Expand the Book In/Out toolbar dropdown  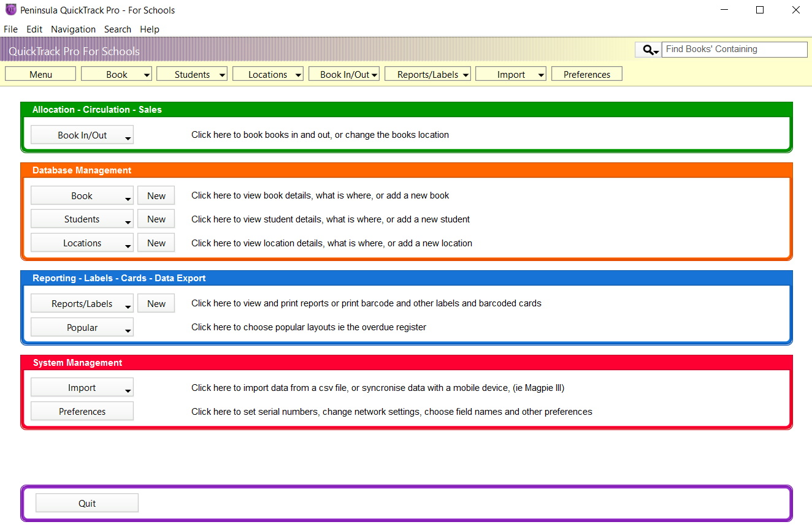click(344, 74)
